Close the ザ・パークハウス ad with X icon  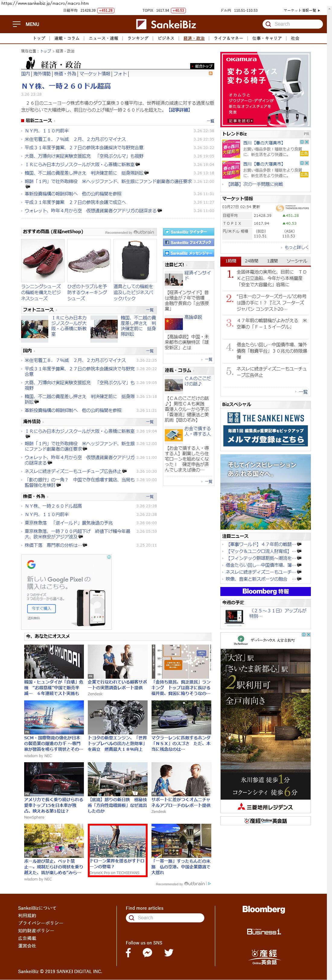pos(308,635)
